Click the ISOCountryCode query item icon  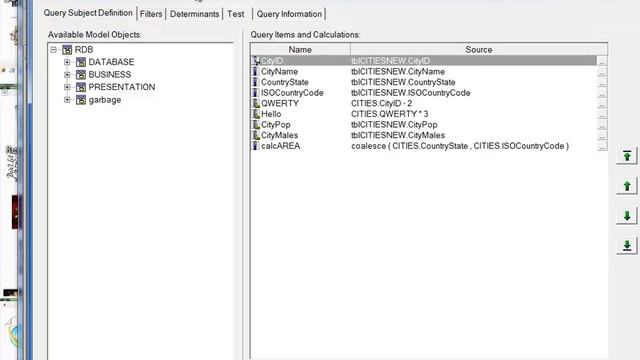pyautogui.click(x=256, y=93)
